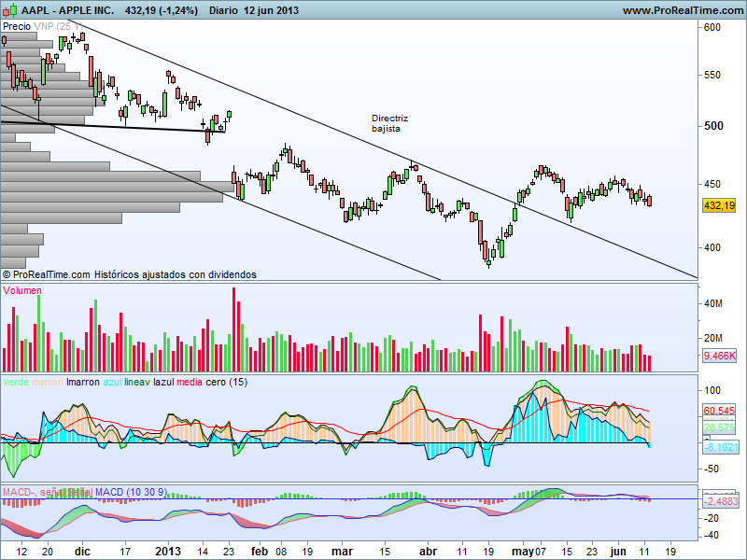Click the "mar" month on date axis
The width and height of the screenshot is (747, 560).
(x=342, y=551)
